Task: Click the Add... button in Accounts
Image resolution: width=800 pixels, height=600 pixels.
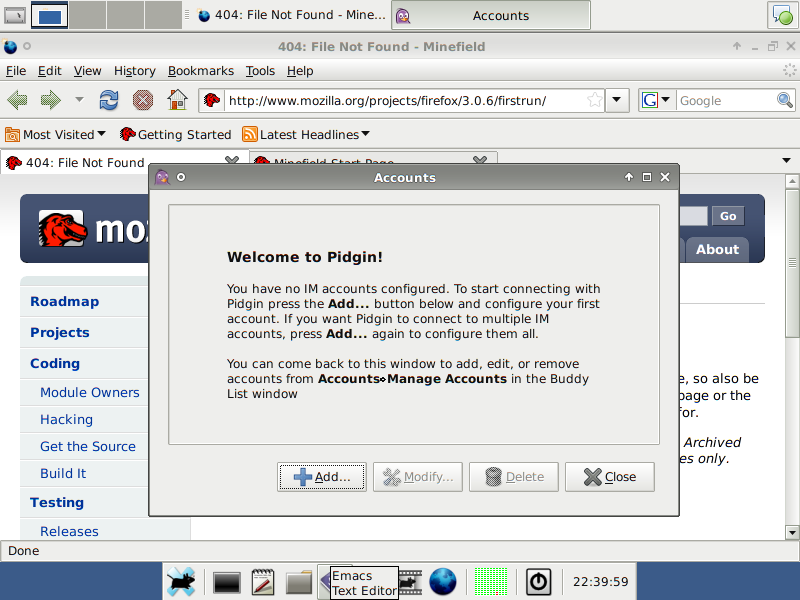Action: tap(321, 477)
